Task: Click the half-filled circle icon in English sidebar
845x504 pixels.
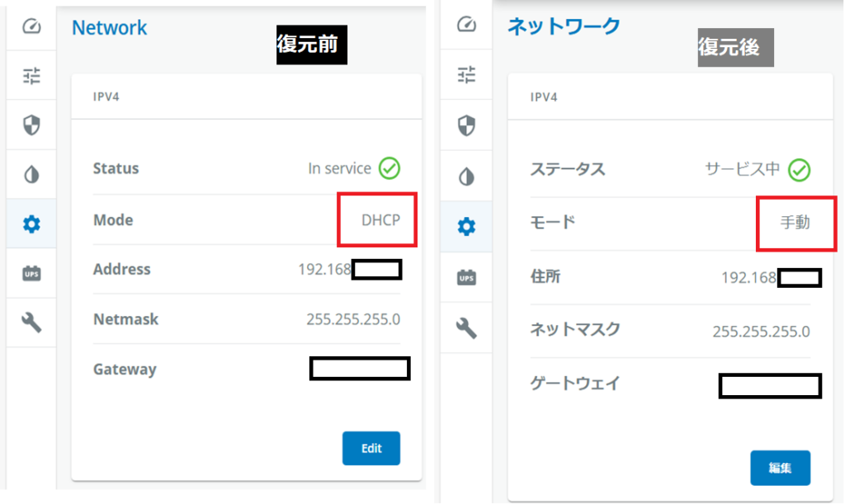Action: [x=31, y=175]
